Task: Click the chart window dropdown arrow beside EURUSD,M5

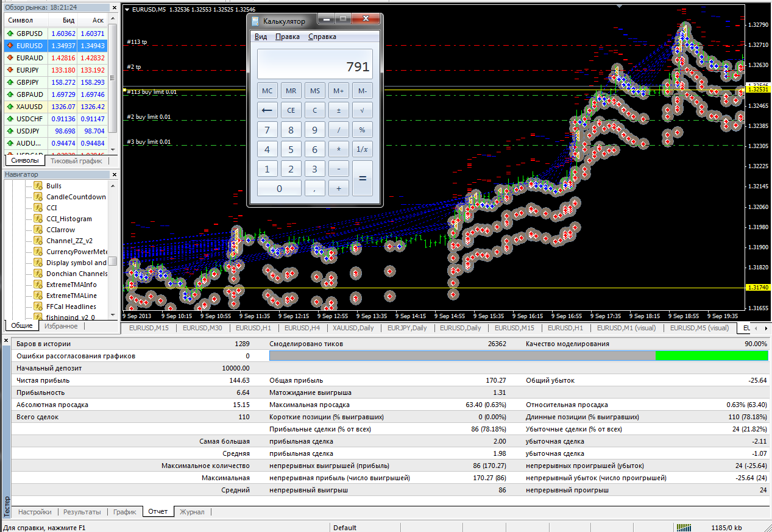Action: pyautogui.click(x=127, y=10)
